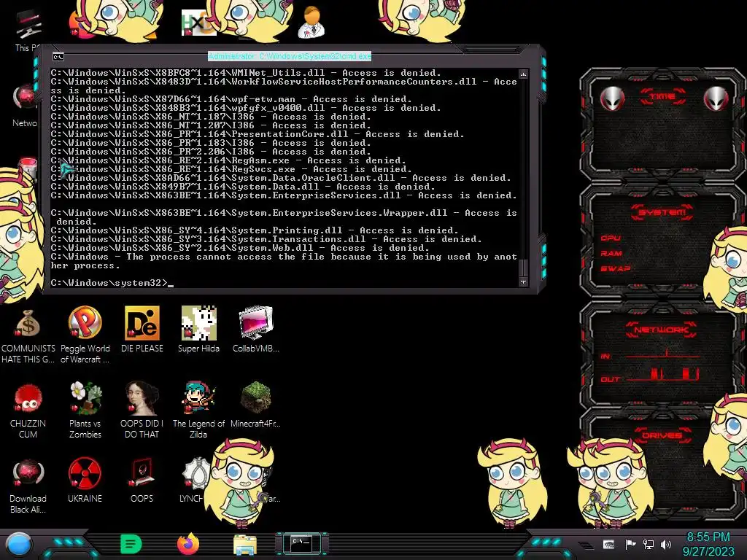
Task: Click the SWAP label in the System widget
Action: coord(615,268)
